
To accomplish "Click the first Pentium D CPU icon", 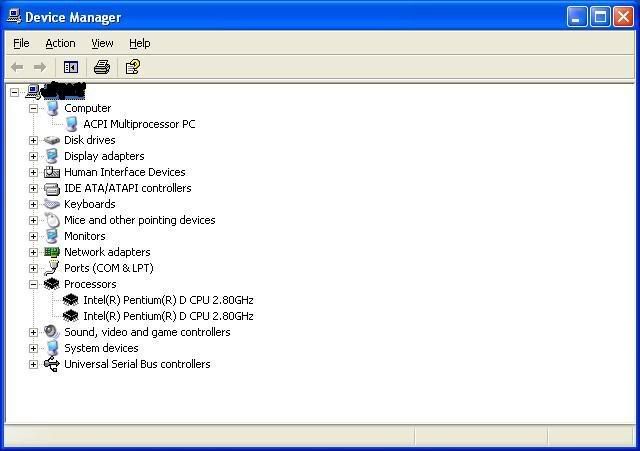I will tap(71, 300).
